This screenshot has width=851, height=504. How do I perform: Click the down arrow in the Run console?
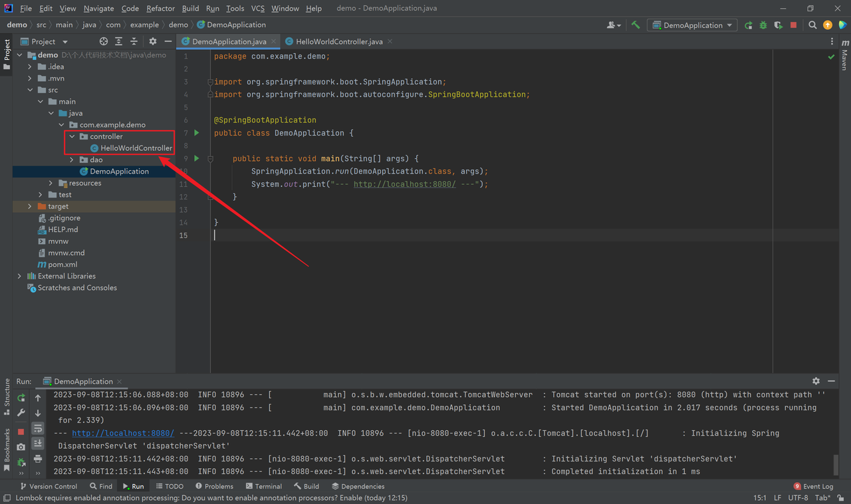pos(38,413)
